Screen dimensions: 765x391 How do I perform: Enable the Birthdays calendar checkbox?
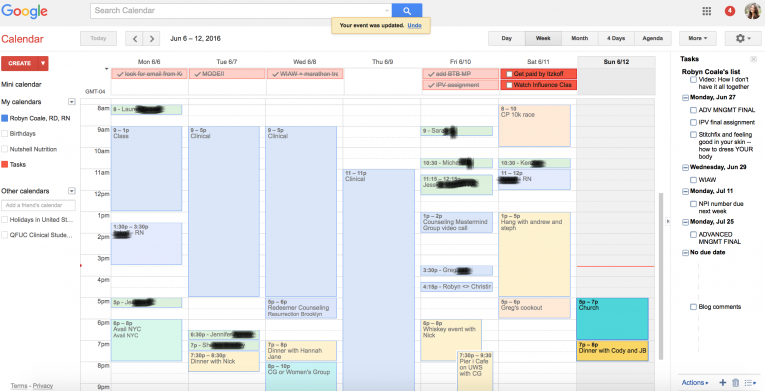4,134
